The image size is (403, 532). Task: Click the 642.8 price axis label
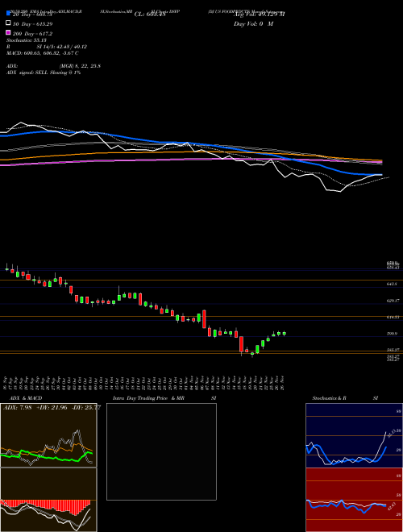point(392,284)
